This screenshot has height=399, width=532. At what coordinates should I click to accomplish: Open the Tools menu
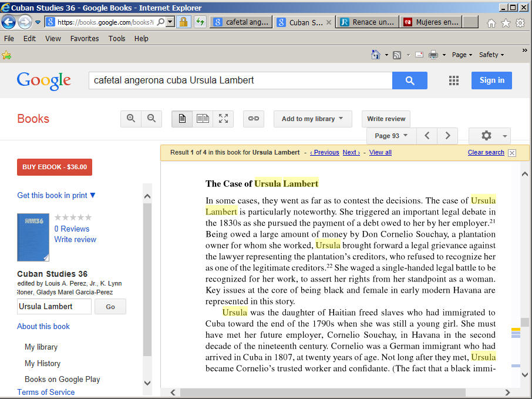[117, 38]
